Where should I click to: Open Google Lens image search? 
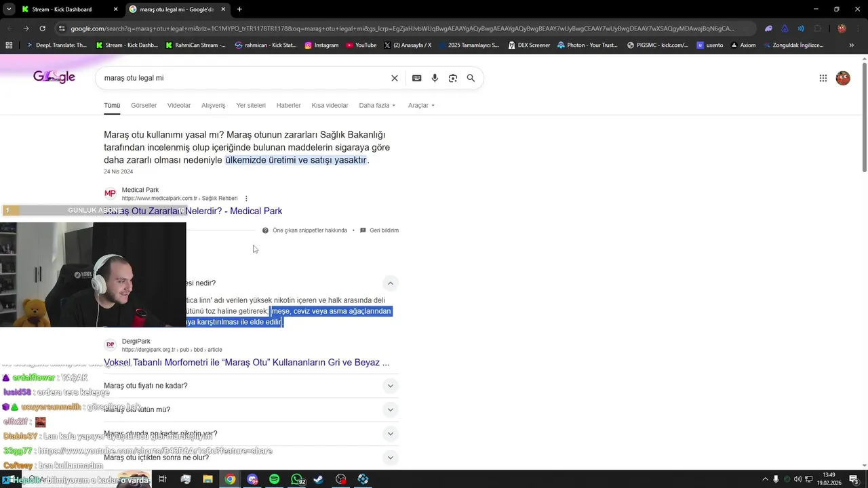coord(453,78)
